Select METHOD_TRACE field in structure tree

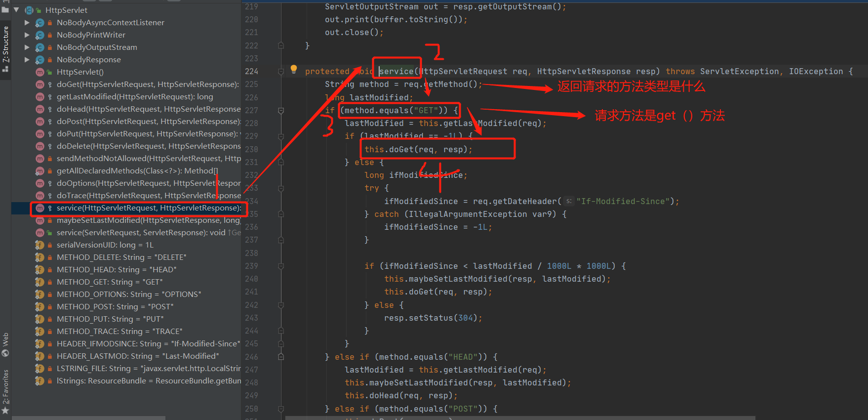[x=119, y=332]
